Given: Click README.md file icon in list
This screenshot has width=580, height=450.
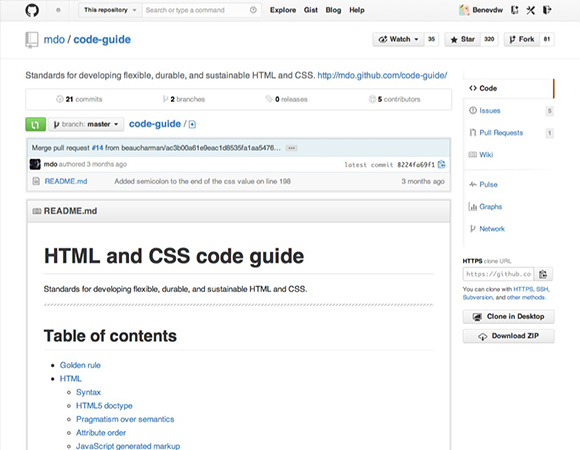Looking at the screenshot, I should [x=36, y=181].
